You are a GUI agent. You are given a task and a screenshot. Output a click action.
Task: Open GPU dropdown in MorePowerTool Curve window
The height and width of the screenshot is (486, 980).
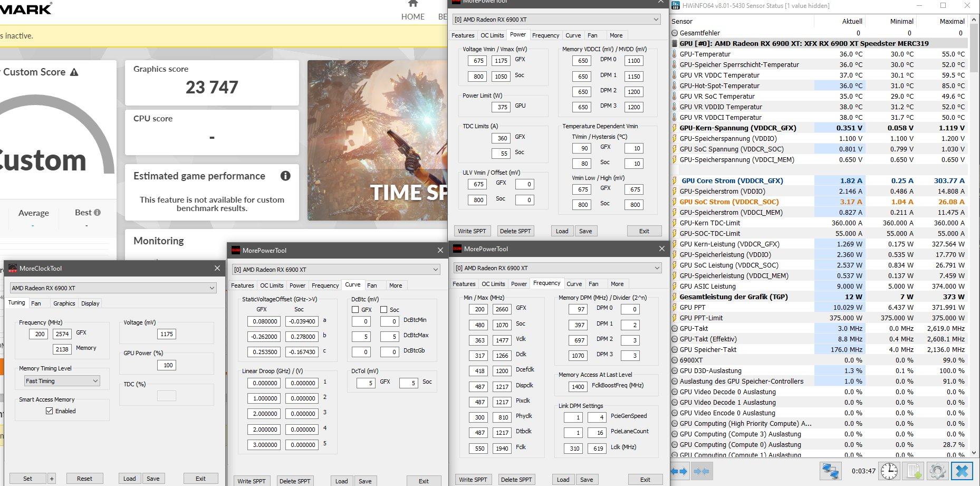[x=336, y=270]
